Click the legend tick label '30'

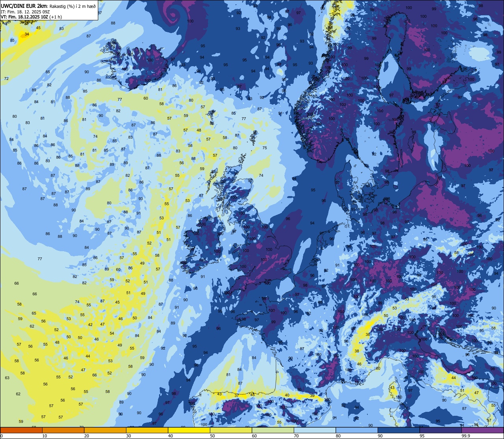(128, 436)
